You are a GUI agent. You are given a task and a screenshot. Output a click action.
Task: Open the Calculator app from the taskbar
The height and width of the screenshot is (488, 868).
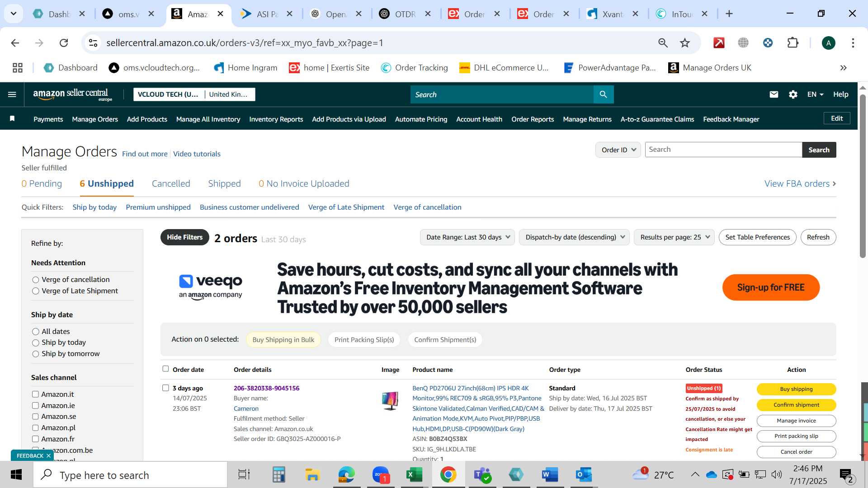click(278, 475)
